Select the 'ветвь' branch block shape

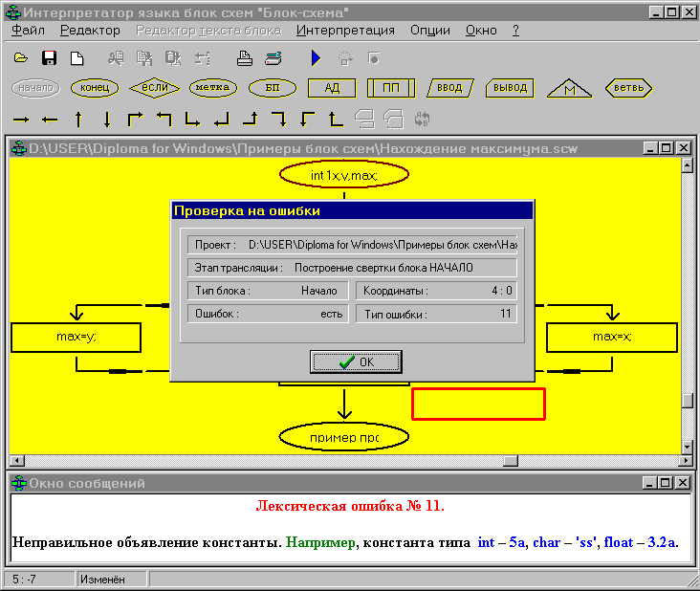pyautogui.click(x=629, y=88)
